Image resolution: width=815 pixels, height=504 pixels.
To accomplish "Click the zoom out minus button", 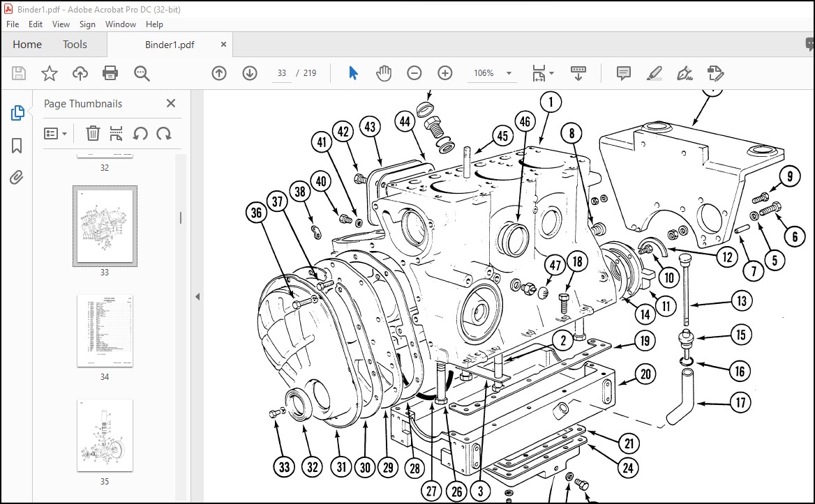I will pyautogui.click(x=414, y=73).
